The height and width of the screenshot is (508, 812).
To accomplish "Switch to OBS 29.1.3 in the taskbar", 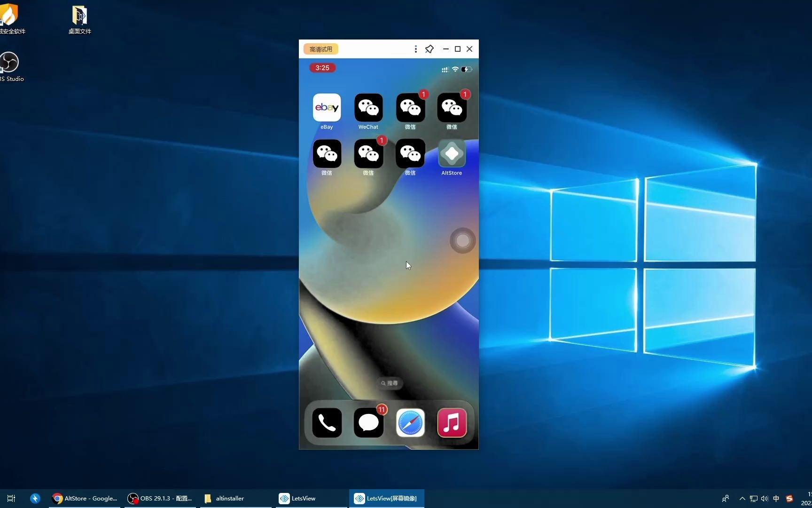I will (x=160, y=498).
